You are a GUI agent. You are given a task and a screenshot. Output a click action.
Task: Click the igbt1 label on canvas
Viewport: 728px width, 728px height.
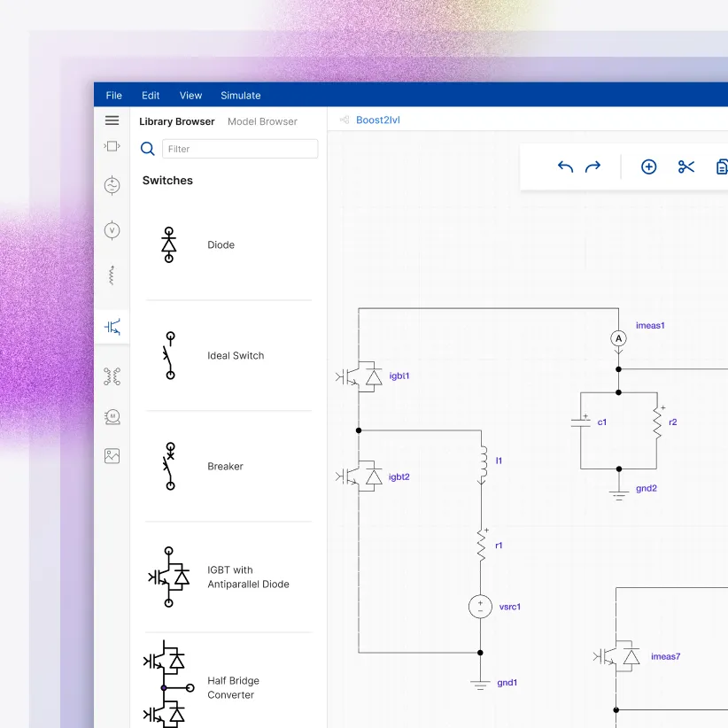[399, 376]
